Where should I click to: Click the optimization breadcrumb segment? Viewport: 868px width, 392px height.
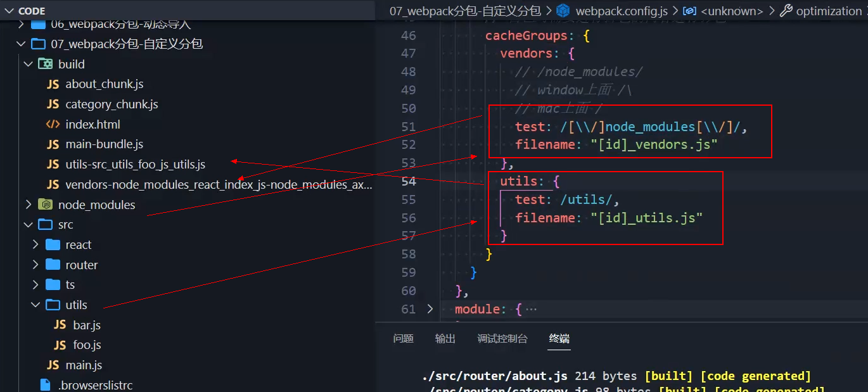click(x=829, y=11)
